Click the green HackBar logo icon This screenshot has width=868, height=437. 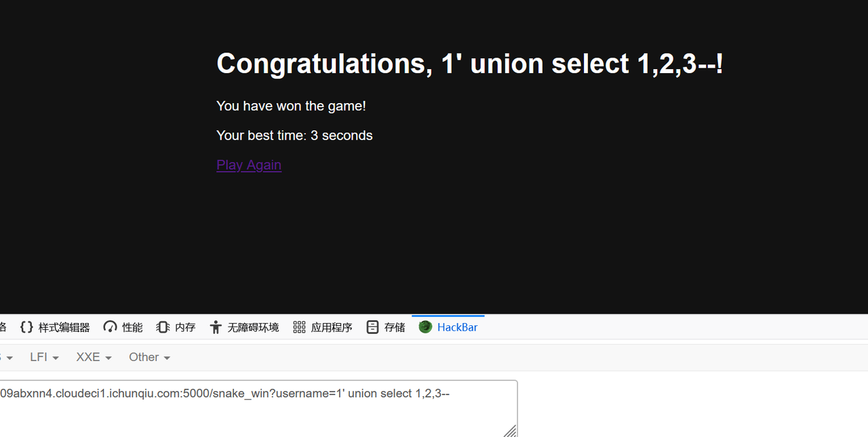[x=425, y=327]
